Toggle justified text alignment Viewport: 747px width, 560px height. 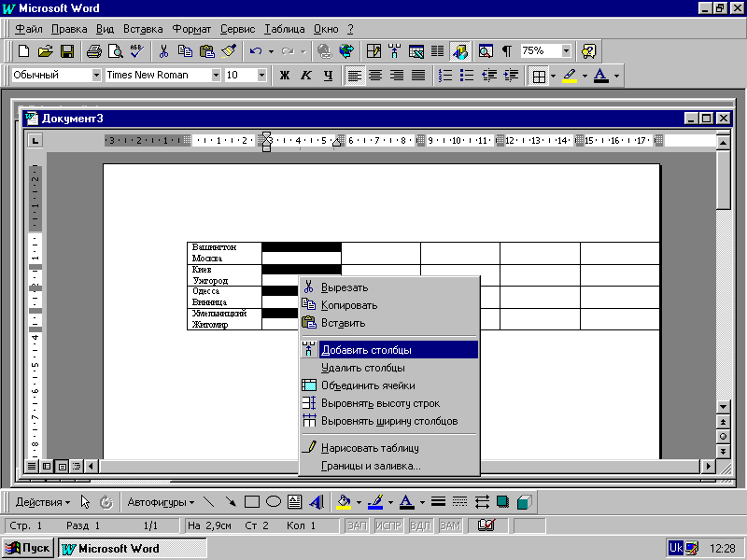click(418, 76)
